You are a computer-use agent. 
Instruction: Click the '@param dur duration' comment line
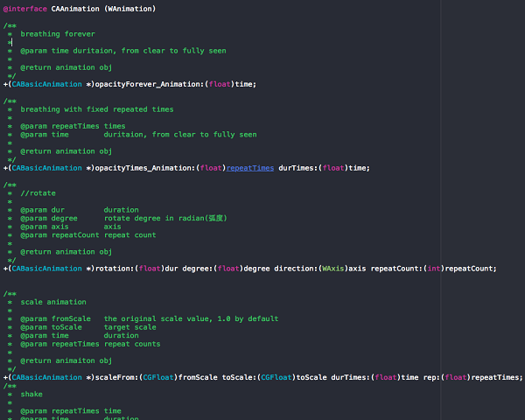click(x=80, y=210)
